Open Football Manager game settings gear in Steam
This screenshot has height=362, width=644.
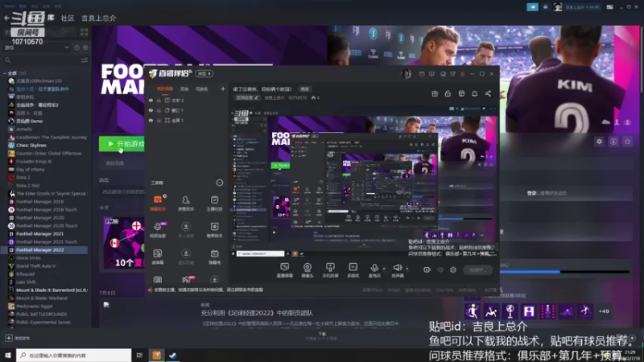click(599, 142)
